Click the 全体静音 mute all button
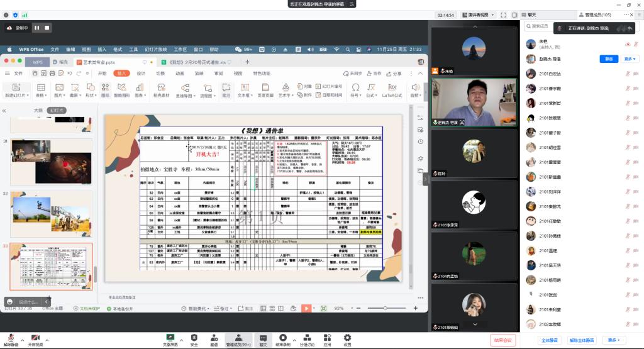 point(548,340)
